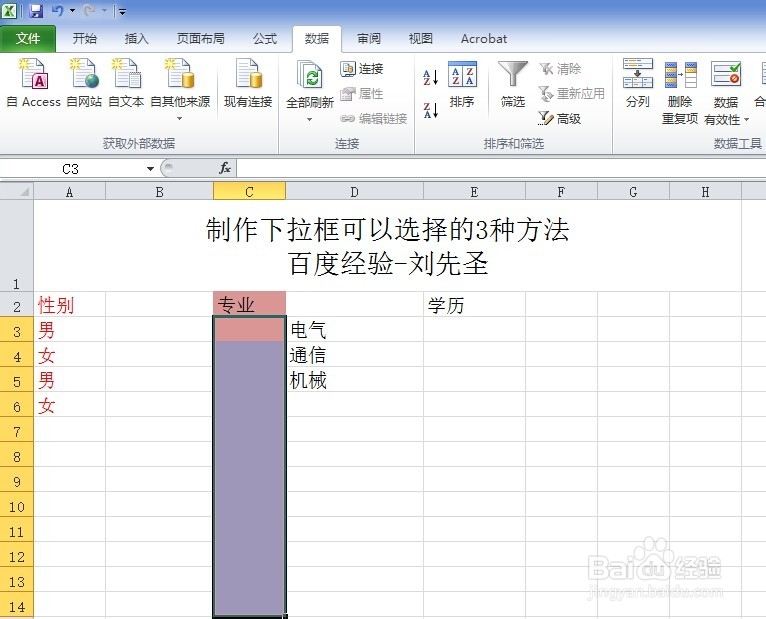The width and height of the screenshot is (766, 619).
Task: Open the 排序 custom sort dialog
Action: point(462,84)
